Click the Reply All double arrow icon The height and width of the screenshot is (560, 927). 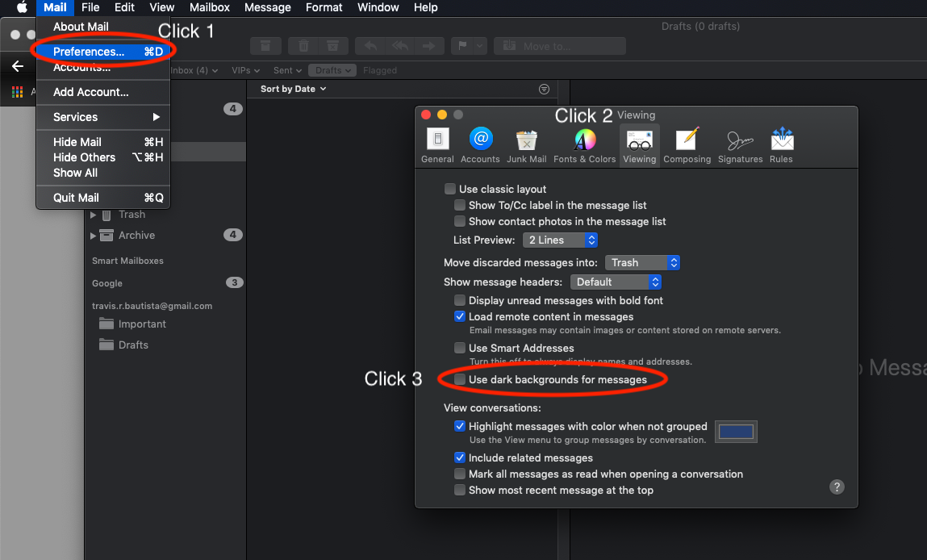pyautogui.click(x=399, y=45)
